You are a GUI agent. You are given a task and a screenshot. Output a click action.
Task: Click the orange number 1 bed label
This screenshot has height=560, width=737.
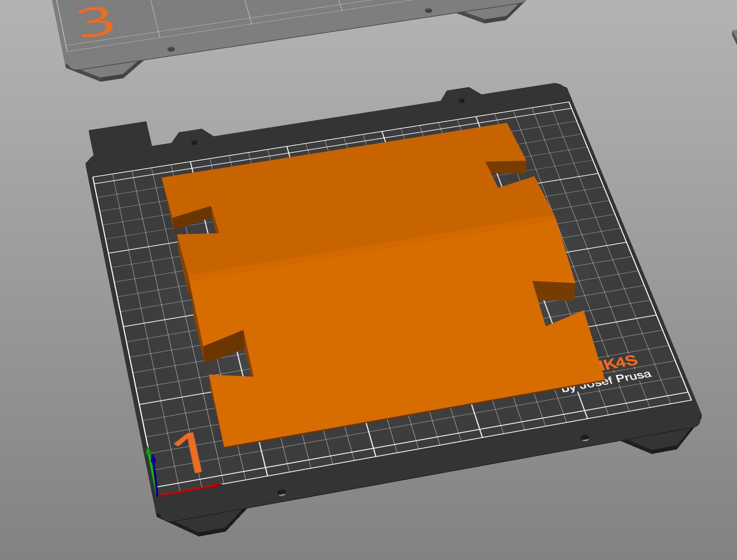[x=189, y=453]
